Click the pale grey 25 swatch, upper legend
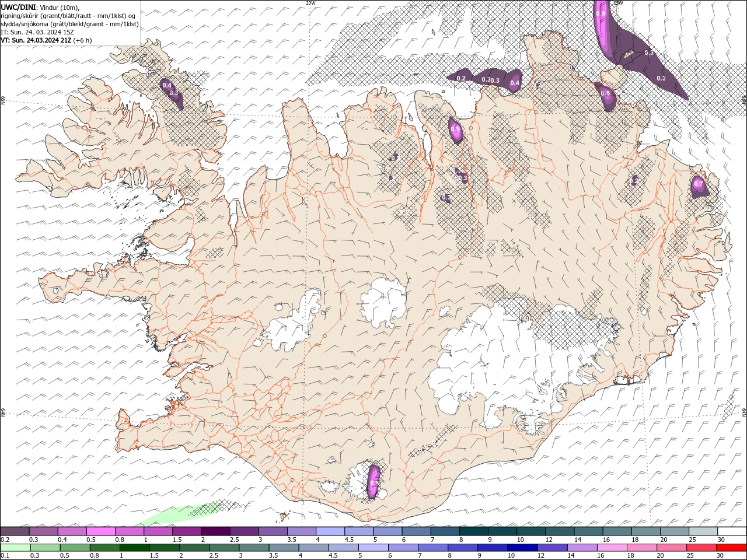 [x=702, y=531]
